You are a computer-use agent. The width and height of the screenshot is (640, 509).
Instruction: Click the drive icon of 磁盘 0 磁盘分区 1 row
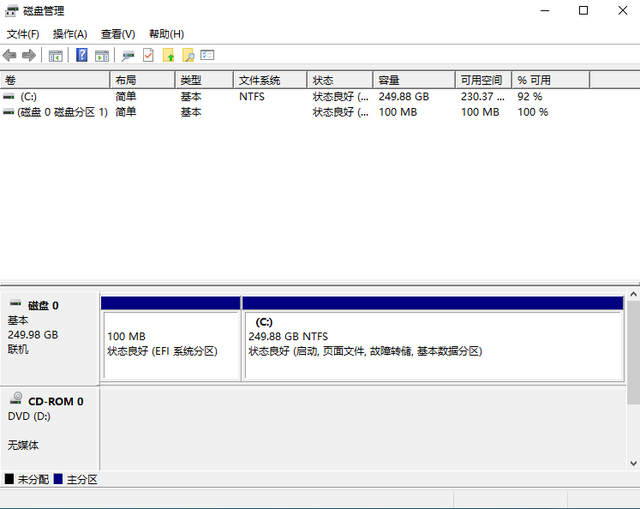pyautogui.click(x=8, y=112)
